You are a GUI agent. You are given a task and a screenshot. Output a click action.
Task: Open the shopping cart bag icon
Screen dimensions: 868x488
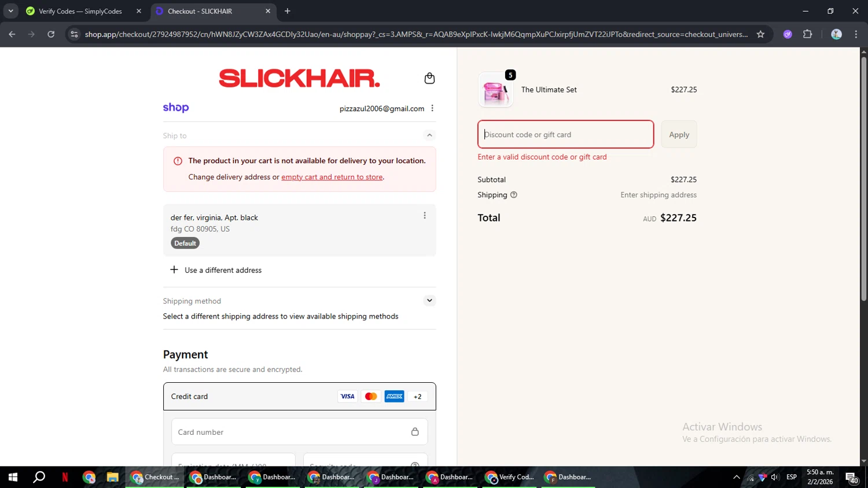pos(429,78)
